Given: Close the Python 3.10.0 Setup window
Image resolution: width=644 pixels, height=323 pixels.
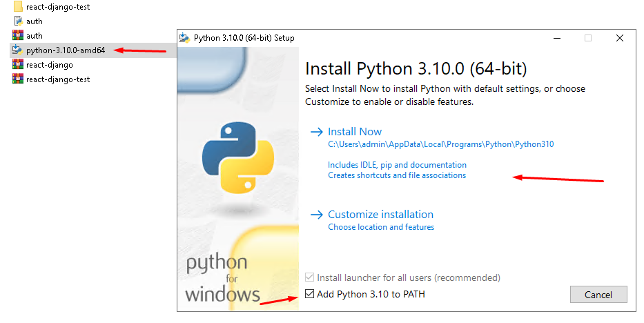Looking at the screenshot, I should pos(620,38).
